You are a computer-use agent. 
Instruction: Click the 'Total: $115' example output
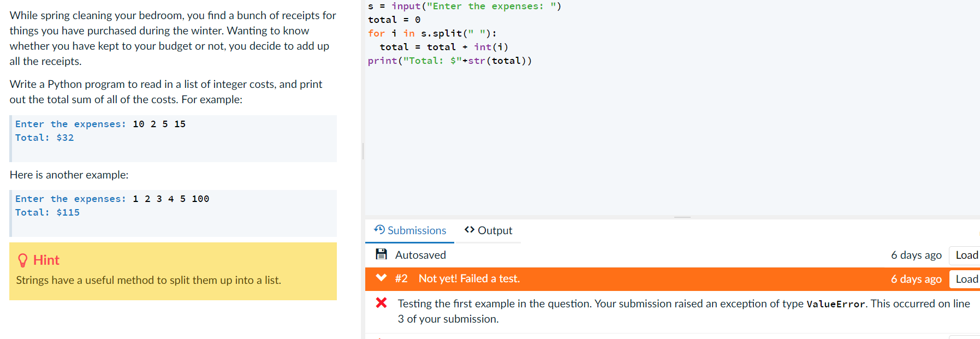tap(47, 212)
